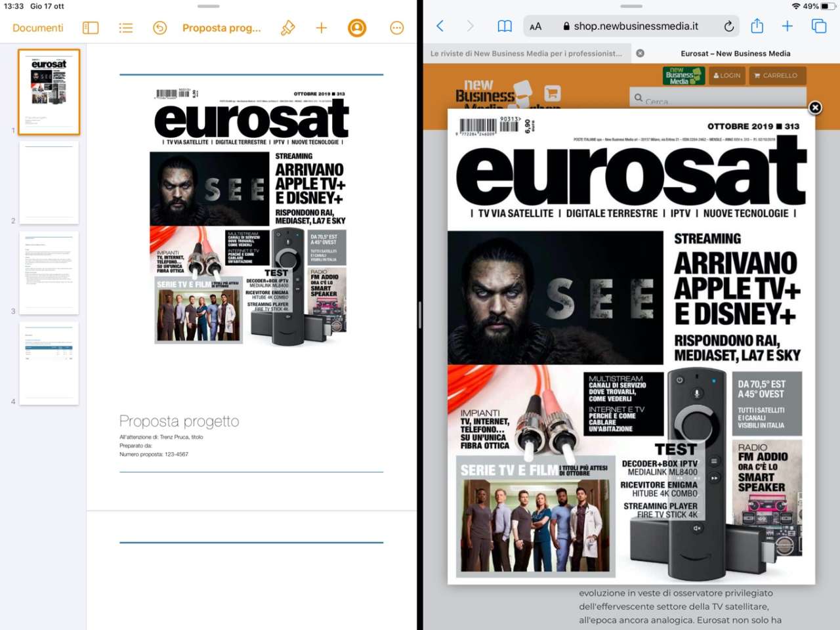The height and width of the screenshot is (630, 840).
Task: Tap the Safari forward arrow
Action: 470,26
